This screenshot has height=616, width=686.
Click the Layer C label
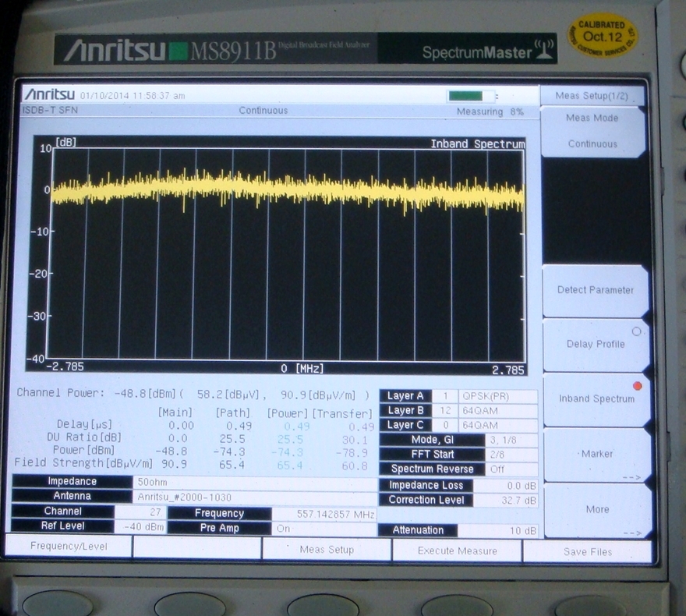(405, 425)
